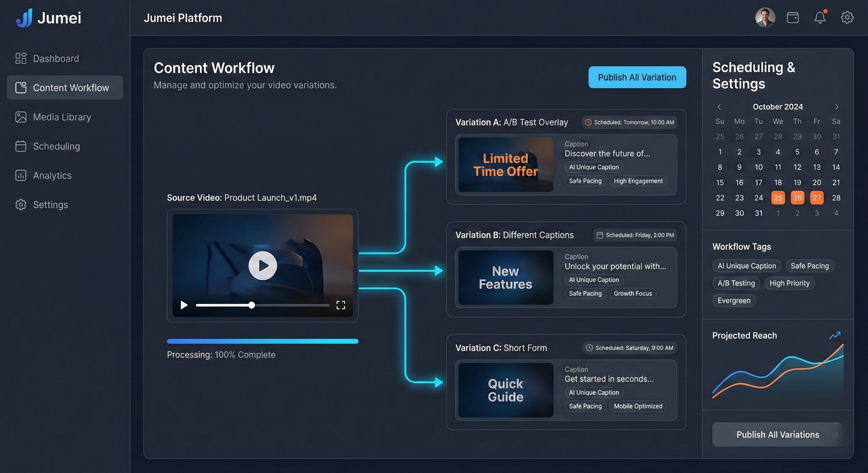Click Publish All Variations in settings panel
The width and height of the screenshot is (868, 473).
point(777,435)
